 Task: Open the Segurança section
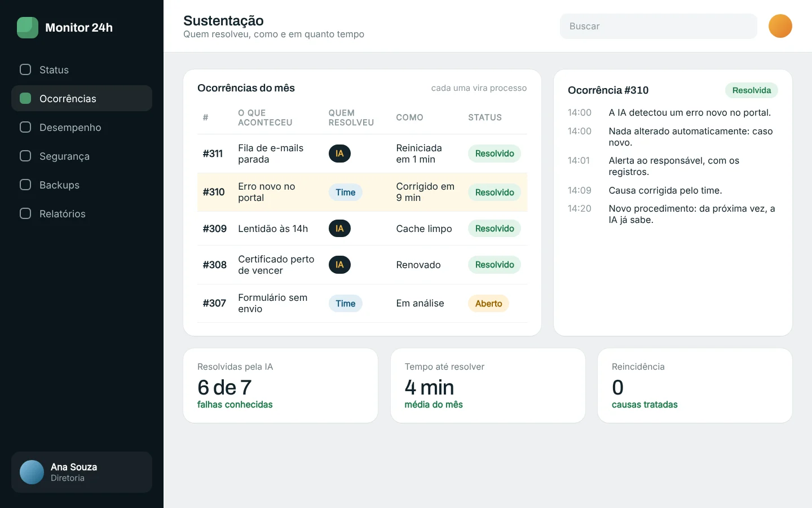pos(82,156)
